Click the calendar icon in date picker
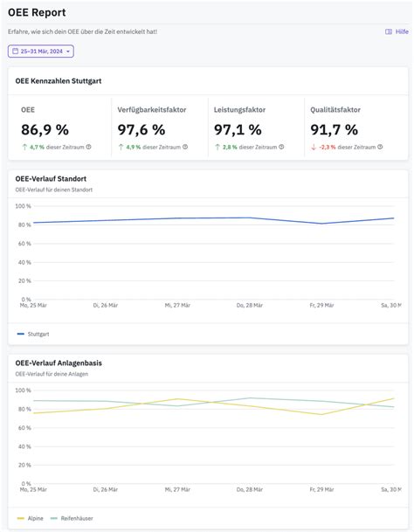 tap(15, 52)
